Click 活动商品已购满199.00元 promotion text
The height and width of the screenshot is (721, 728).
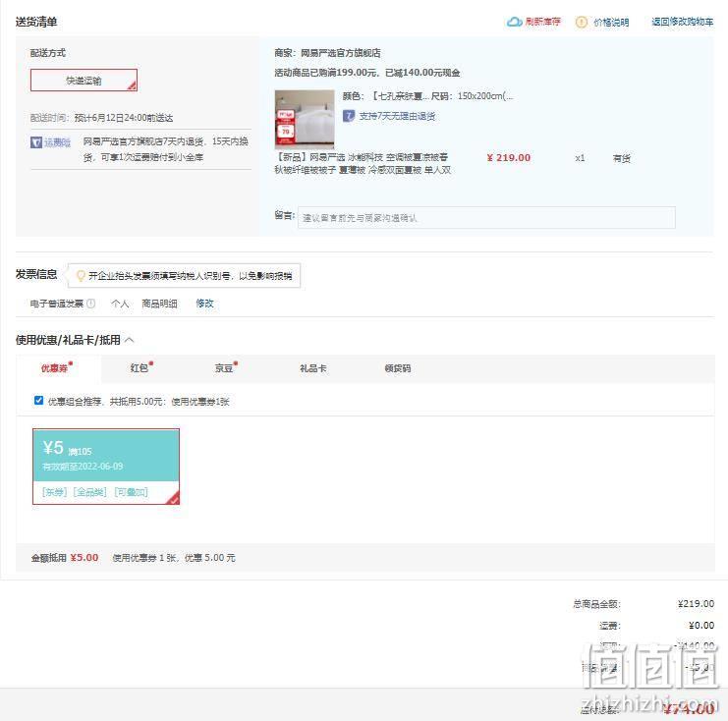366,73
